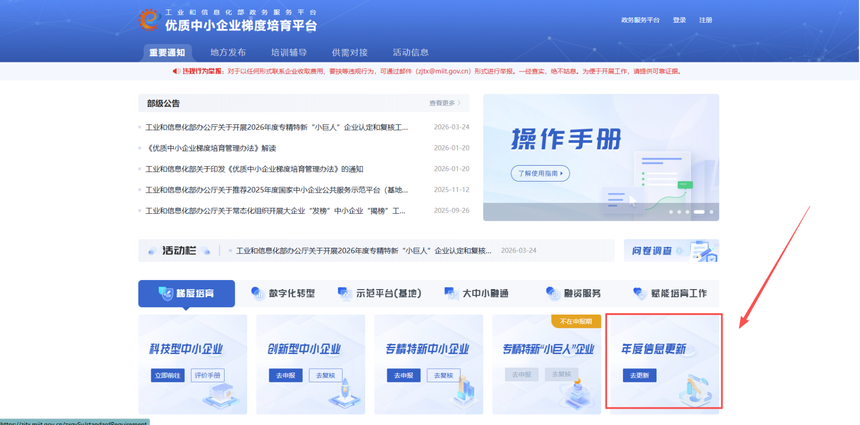Click the 部级公告 section heading
860x425 pixels.
(163, 103)
